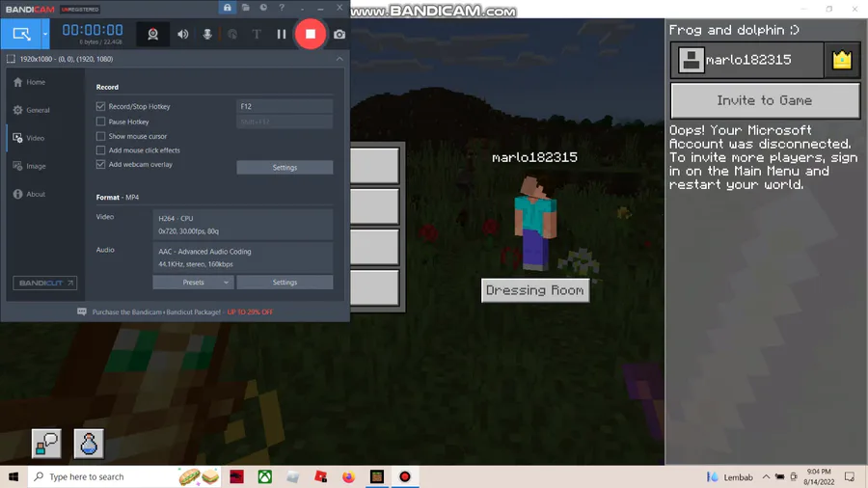Image resolution: width=868 pixels, height=488 pixels.
Task: Click the taskbar search box
Action: point(124,476)
